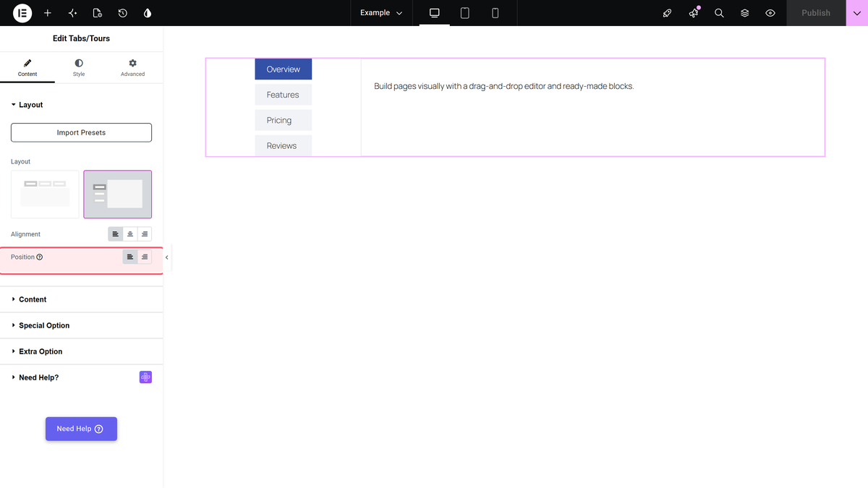Switch to Desktop device view
Screen dimensions: 868x488
pyautogui.click(x=435, y=13)
